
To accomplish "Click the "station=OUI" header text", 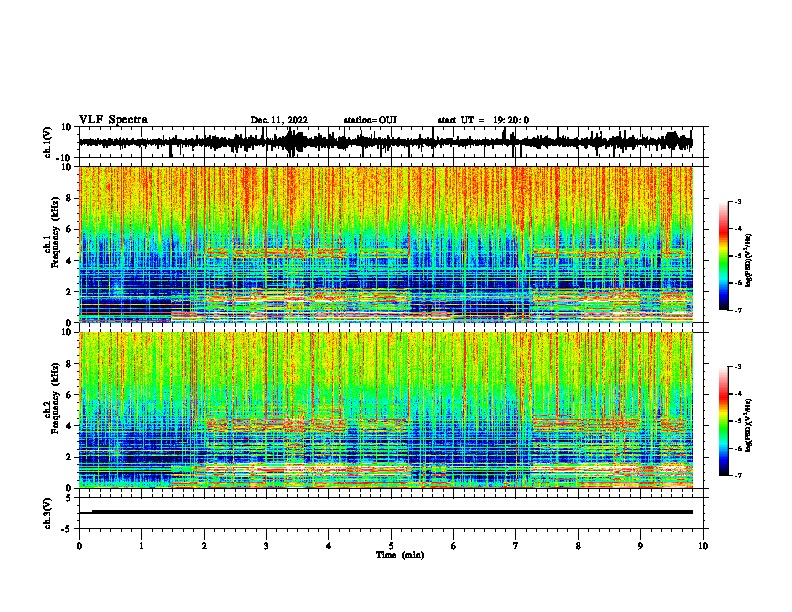I will (370, 120).
